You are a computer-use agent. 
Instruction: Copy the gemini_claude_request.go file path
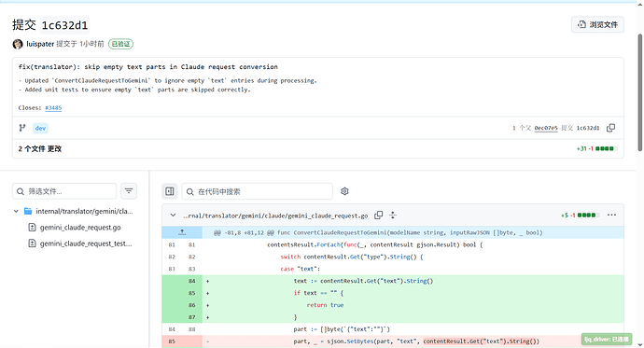(379, 215)
